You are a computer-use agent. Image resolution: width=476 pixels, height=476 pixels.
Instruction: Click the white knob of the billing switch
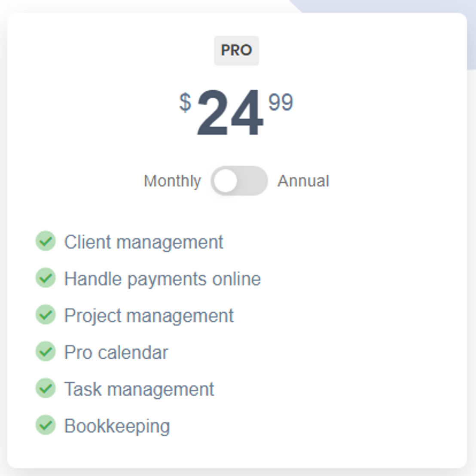click(225, 180)
